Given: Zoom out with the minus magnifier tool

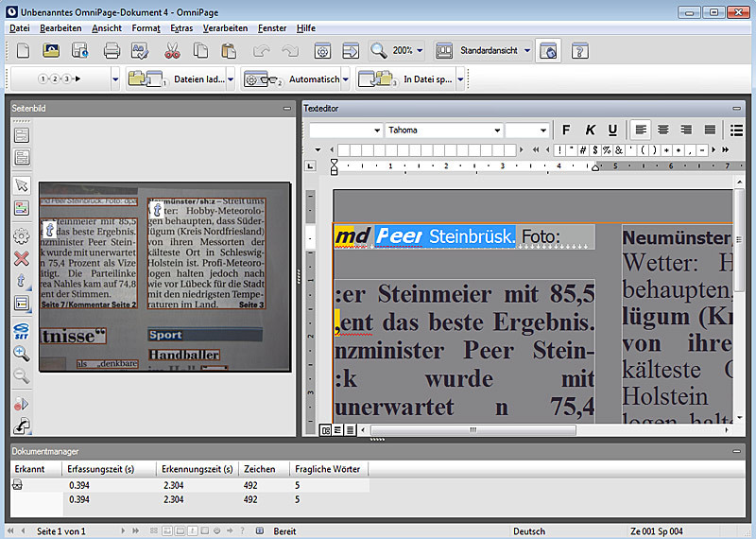Looking at the screenshot, I should click(22, 375).
